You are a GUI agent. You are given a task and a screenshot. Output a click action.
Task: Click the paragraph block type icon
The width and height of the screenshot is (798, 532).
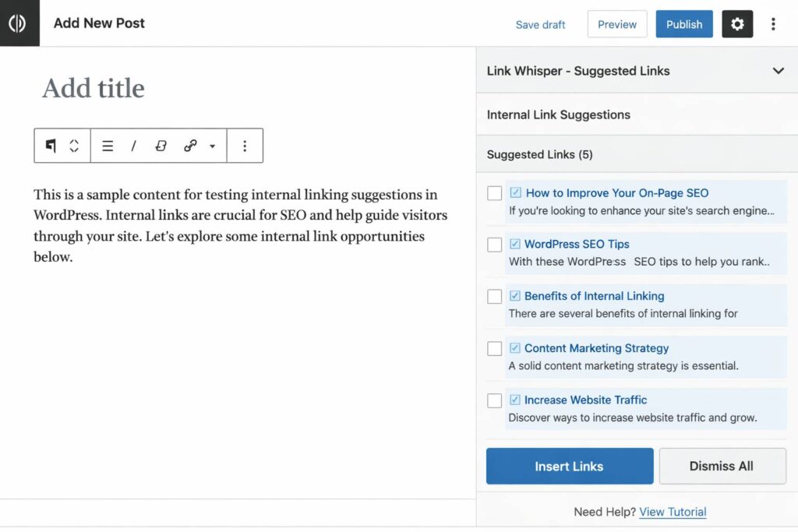click(51, 146)
